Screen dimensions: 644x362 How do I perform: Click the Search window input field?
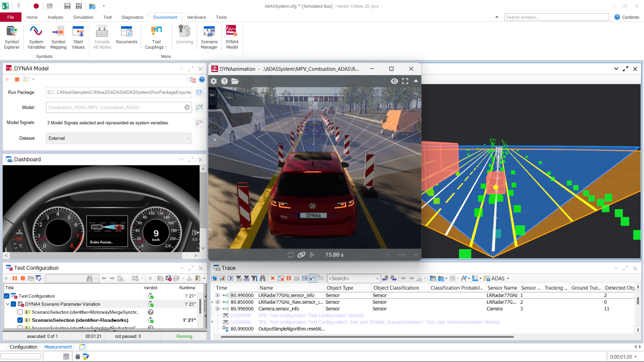(x=556, y=17)
